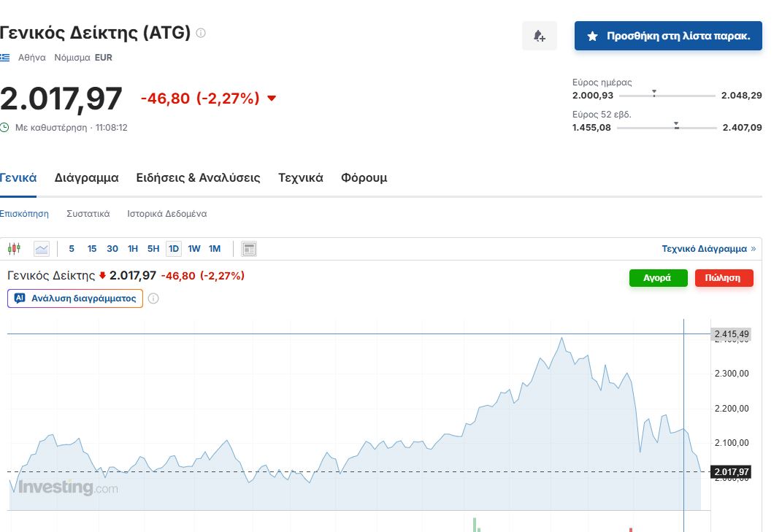Viewport: 782px width, 532px height.
Task: Click the delayed-data clock icon
Action: pyautogui.click(x=4, y=128)
